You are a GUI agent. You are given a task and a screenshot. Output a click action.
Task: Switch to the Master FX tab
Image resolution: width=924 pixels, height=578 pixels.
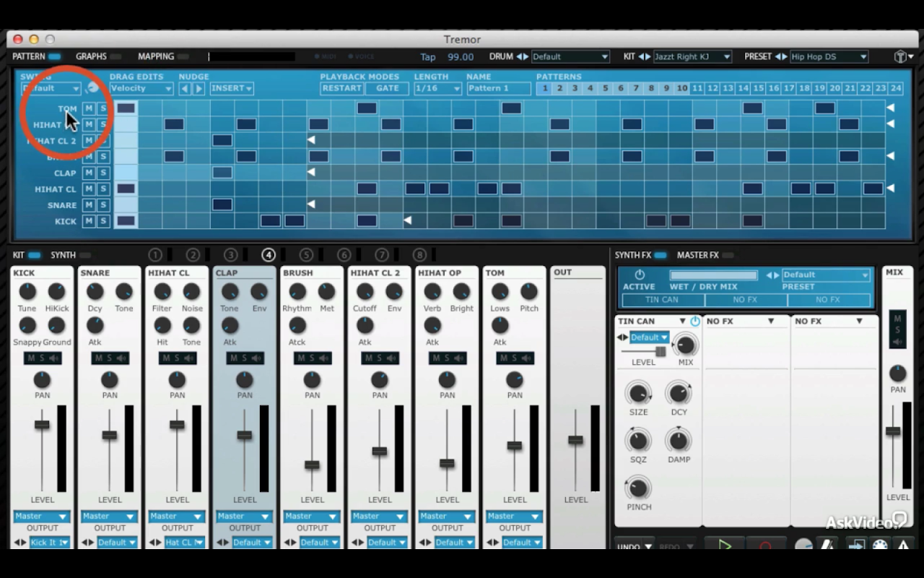click(698, 255)
